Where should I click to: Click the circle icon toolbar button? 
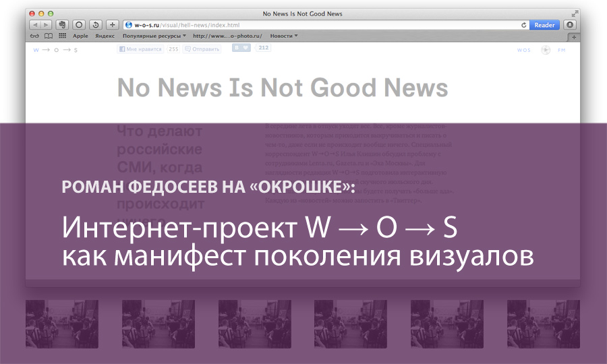(79, 25)
